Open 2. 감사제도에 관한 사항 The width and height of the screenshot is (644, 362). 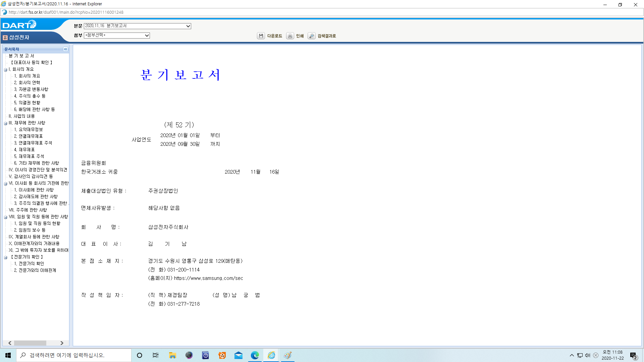[x=36, y=197]
